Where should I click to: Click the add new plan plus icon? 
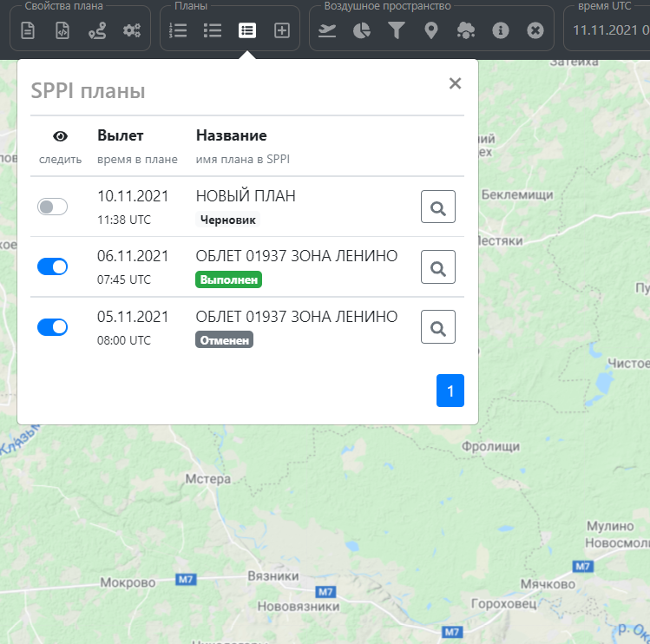(282, 30)
